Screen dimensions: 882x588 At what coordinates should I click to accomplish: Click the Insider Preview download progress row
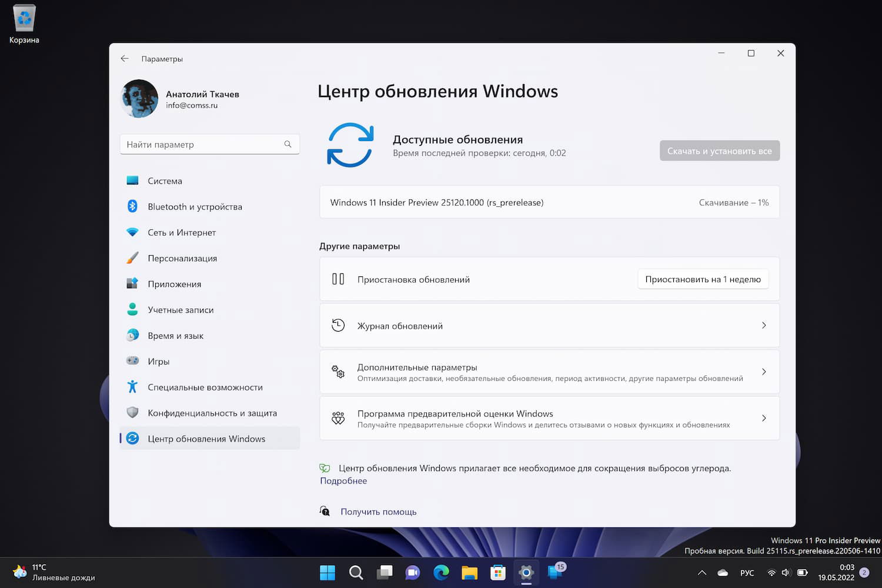(549, 202)
